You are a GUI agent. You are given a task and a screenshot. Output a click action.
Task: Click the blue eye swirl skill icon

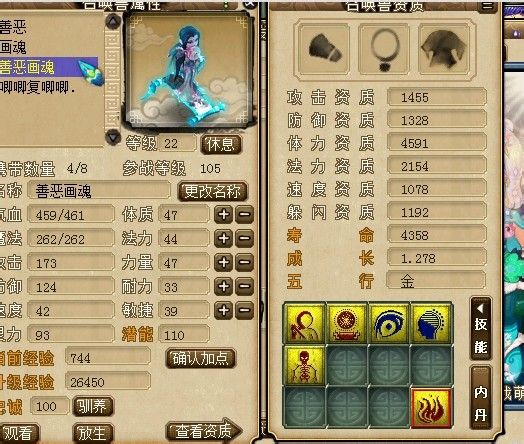pos(389,324)
